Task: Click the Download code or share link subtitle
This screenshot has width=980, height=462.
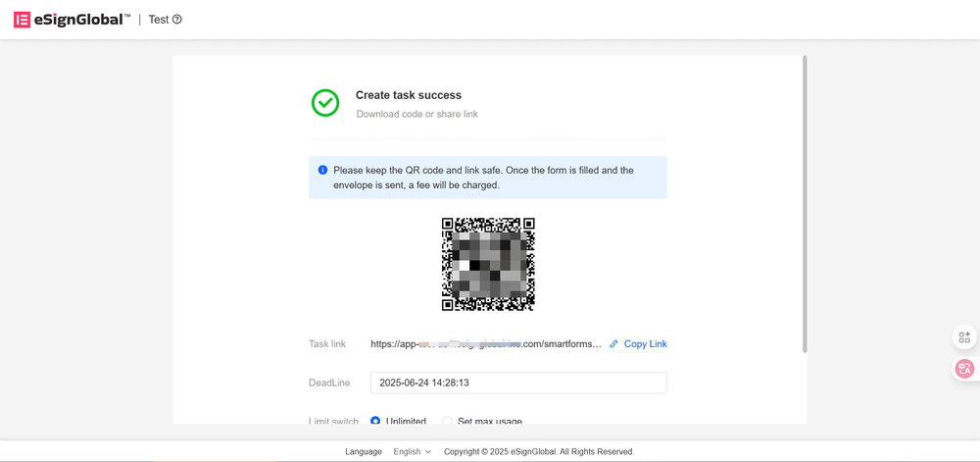Action: click(x=416, y=115)
